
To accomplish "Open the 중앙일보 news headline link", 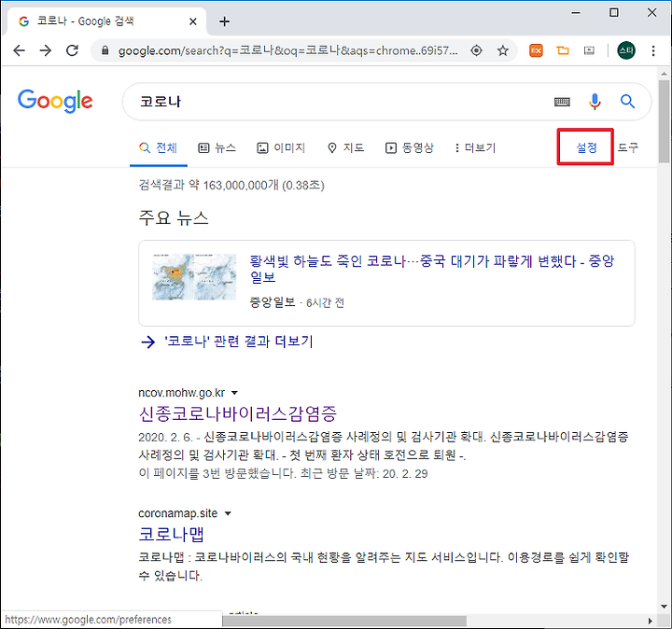I will click(432, 269).
